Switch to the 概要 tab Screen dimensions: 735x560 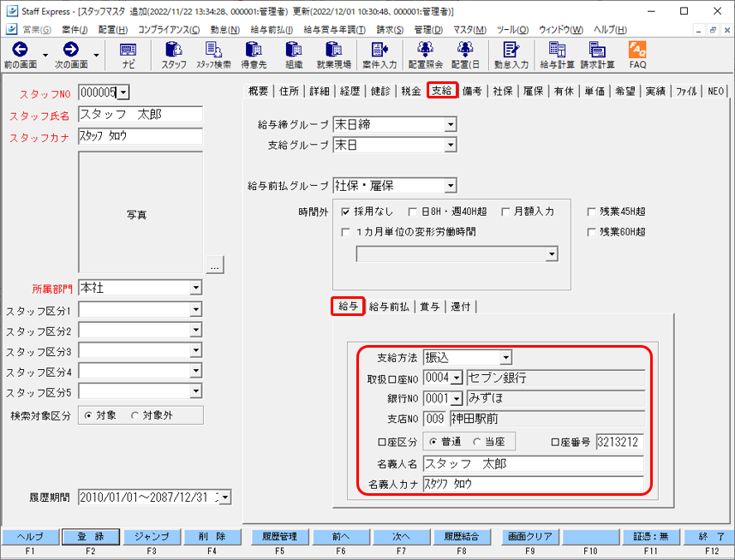(x=259, y=91)
